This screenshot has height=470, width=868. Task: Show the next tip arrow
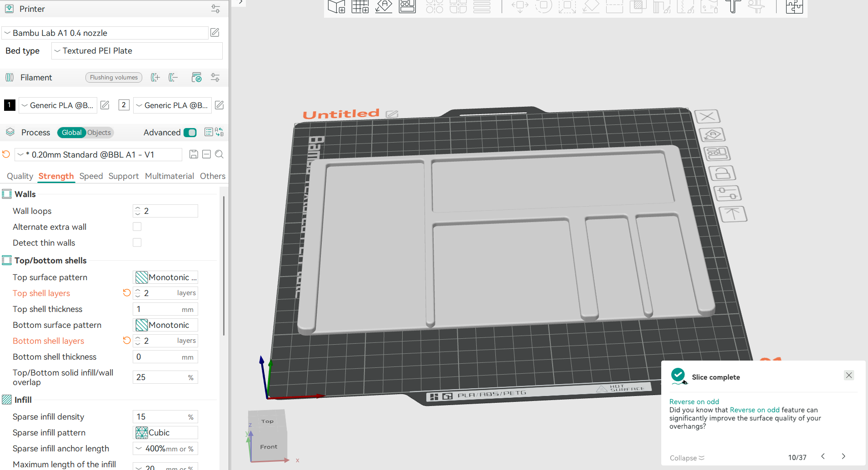click(843, 456)
